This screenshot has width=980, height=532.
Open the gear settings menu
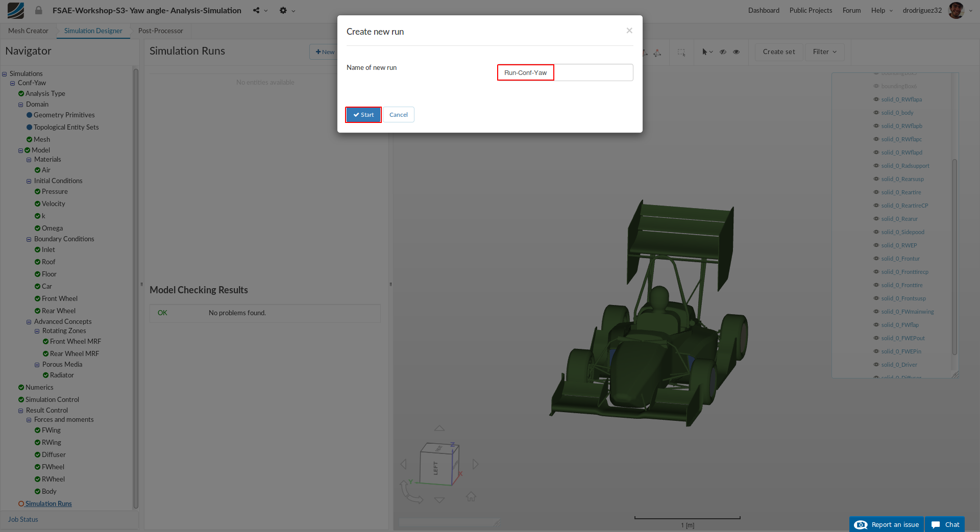283,10
